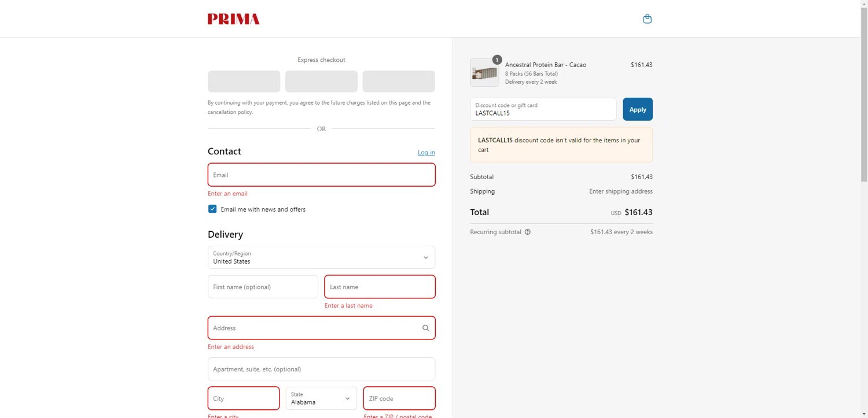Open the Country/Region dropdown
The height and width of the screenshot is (418, 868).
tap(321, 257)
